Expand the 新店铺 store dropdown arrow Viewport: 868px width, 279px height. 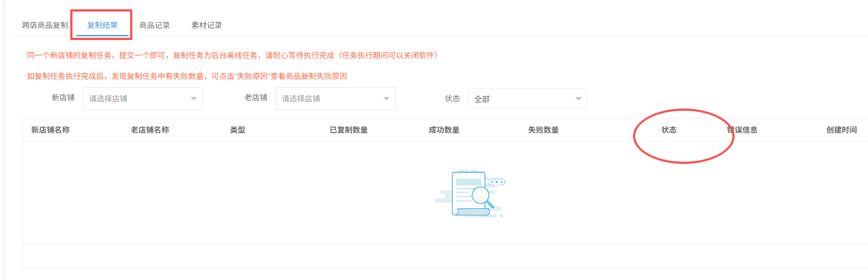point(193,99)
